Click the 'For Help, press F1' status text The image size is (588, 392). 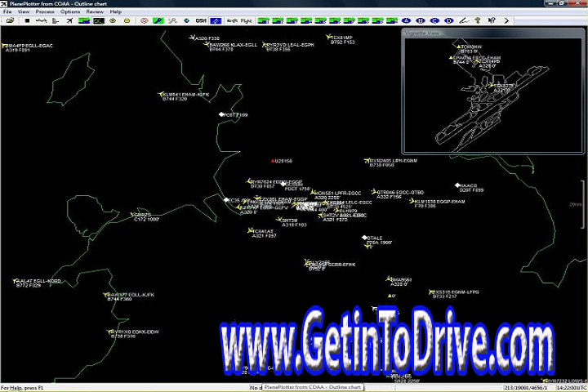22,388
